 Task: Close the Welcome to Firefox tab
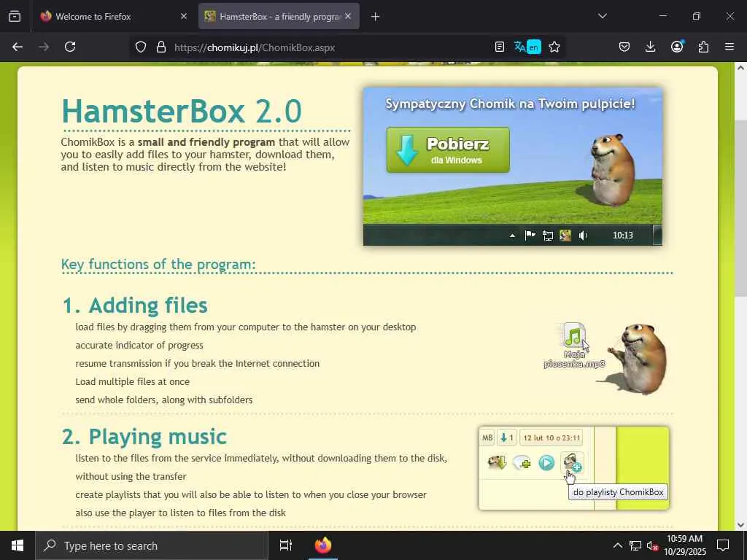184,16
